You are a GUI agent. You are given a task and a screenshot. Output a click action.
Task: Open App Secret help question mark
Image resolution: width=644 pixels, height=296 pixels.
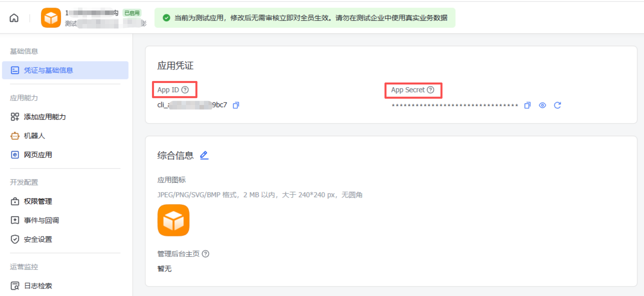tap(430, 90)
